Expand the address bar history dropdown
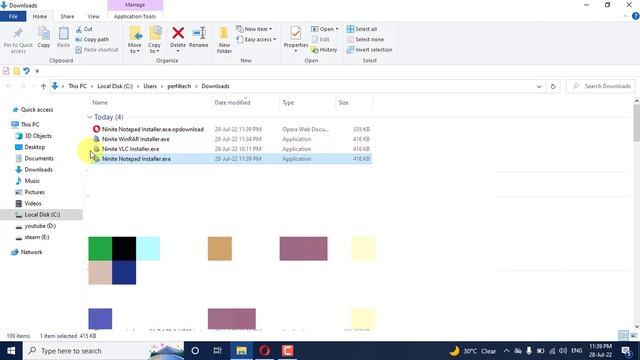The height and width of the screenshot is (360, 640). coord(539,86)
